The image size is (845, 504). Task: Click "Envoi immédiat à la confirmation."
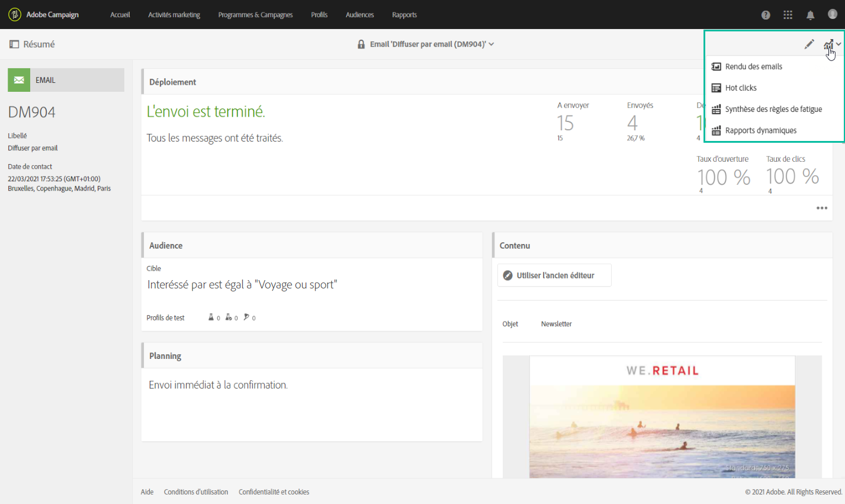pos(219,385)
